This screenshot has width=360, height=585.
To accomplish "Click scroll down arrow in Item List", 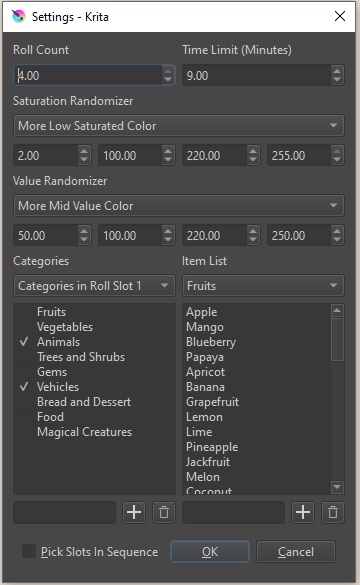I will 337,487.
